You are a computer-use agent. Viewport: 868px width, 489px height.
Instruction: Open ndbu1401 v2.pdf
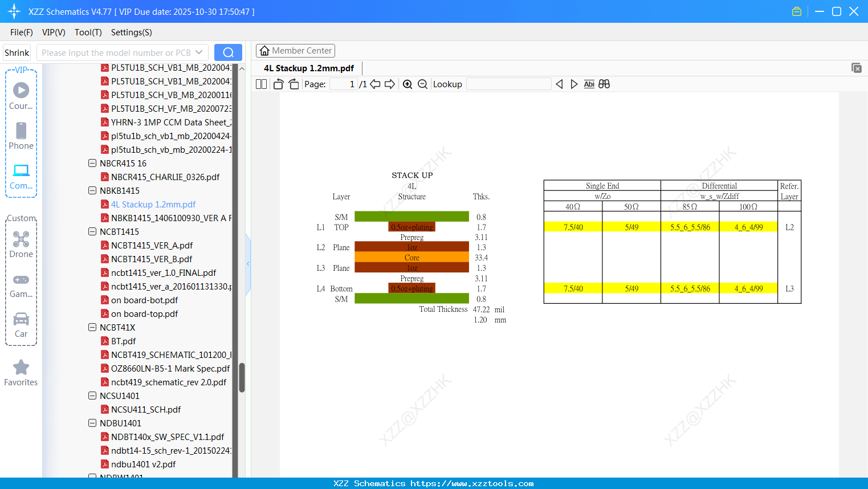click(x=144, y=464)
